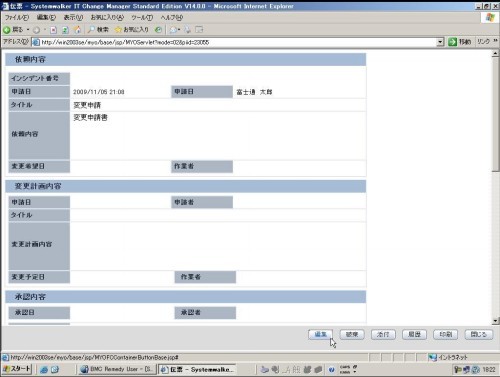The height and width of the screenshot is (377, 500).
Task: Open the お気に入り(A) menu
Action: 107,17
